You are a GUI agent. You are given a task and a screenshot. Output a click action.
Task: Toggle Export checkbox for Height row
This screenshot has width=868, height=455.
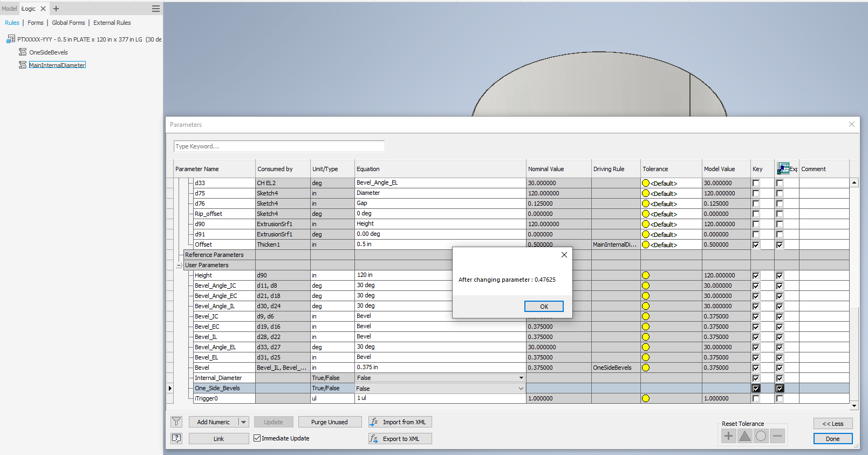click(780, 275)
